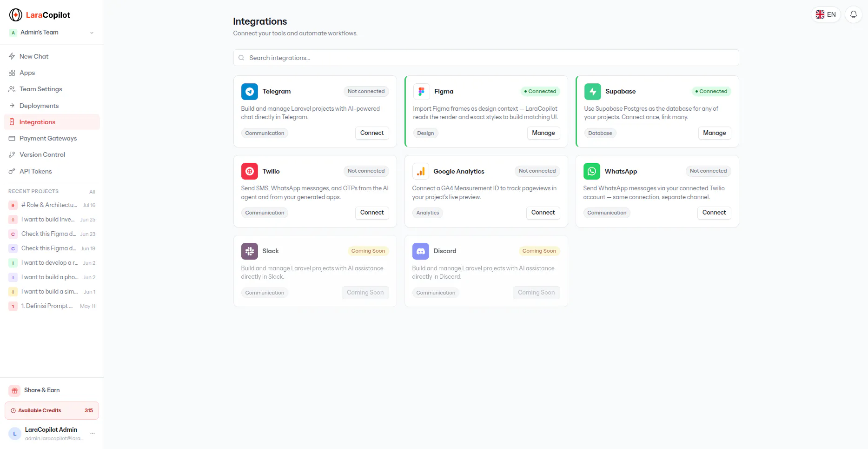Click the Discord integration icon

tap(421, 251)
